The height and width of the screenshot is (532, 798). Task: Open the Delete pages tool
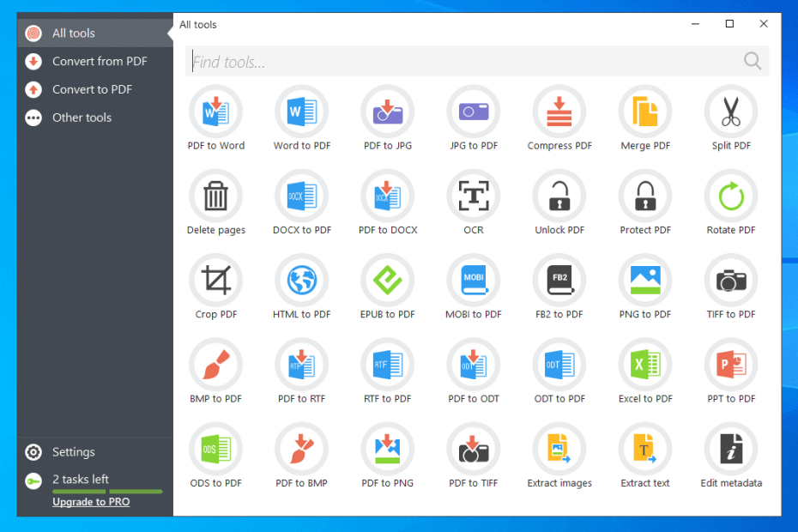[215, 196]
